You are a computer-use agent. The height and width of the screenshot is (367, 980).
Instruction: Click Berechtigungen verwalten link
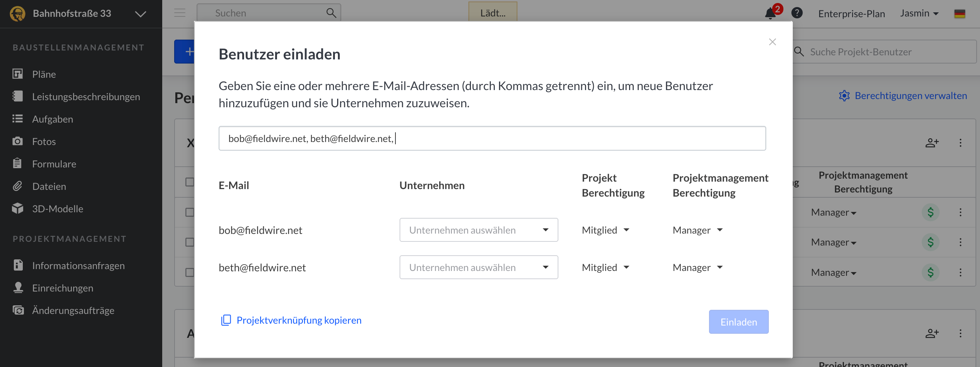tap(911, 96)
